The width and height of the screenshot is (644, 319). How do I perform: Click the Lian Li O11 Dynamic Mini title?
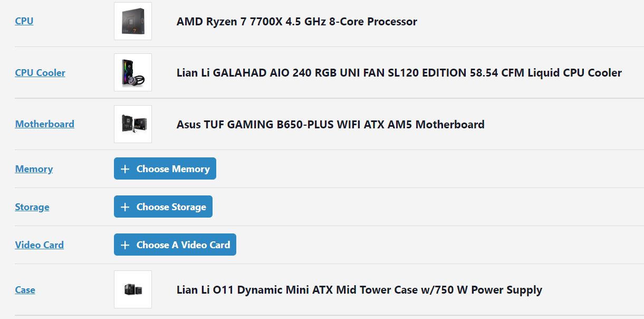pos(359,290)
